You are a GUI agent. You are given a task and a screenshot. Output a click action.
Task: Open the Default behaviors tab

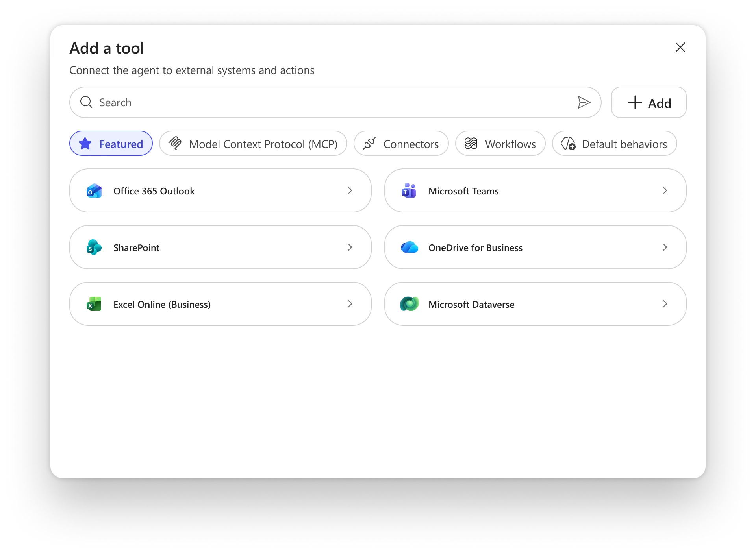click(x=615, y=143)
